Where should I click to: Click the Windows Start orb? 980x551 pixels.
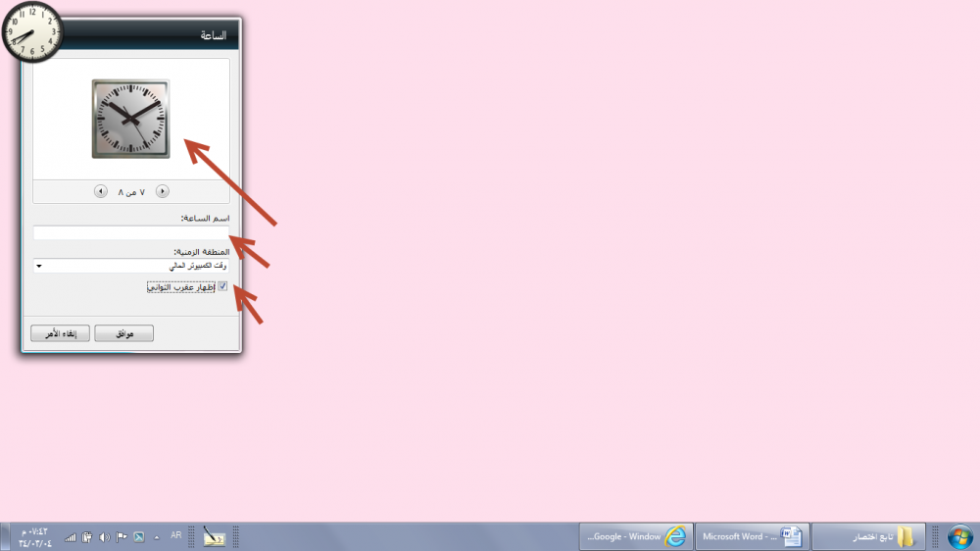(959, 536)
